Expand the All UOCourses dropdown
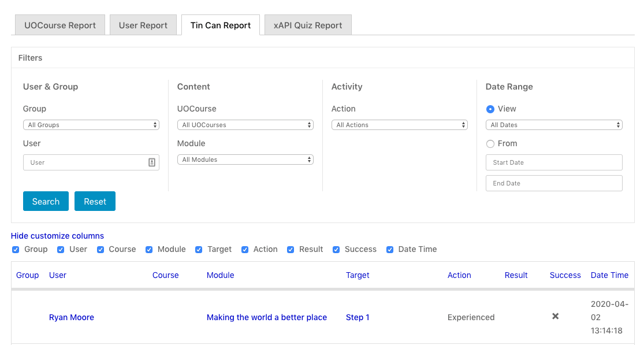This screenshot has height=345, width=644. (245, 125)
